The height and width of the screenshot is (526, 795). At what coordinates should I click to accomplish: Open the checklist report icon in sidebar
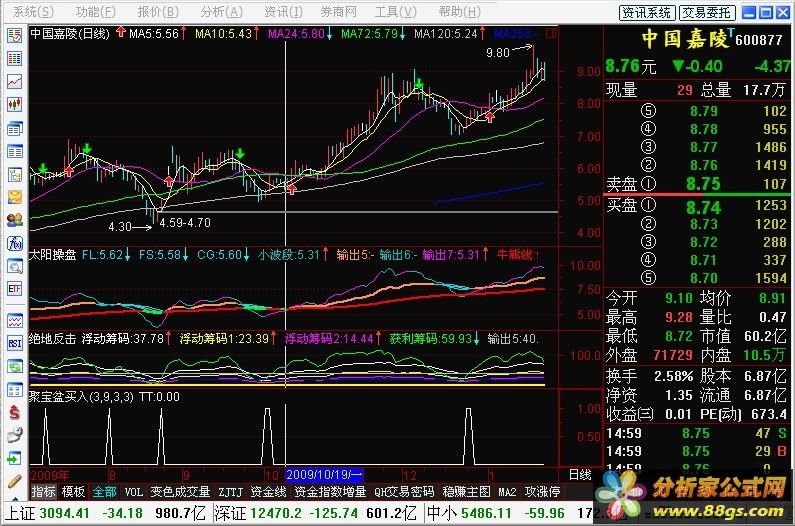(14, 35)
